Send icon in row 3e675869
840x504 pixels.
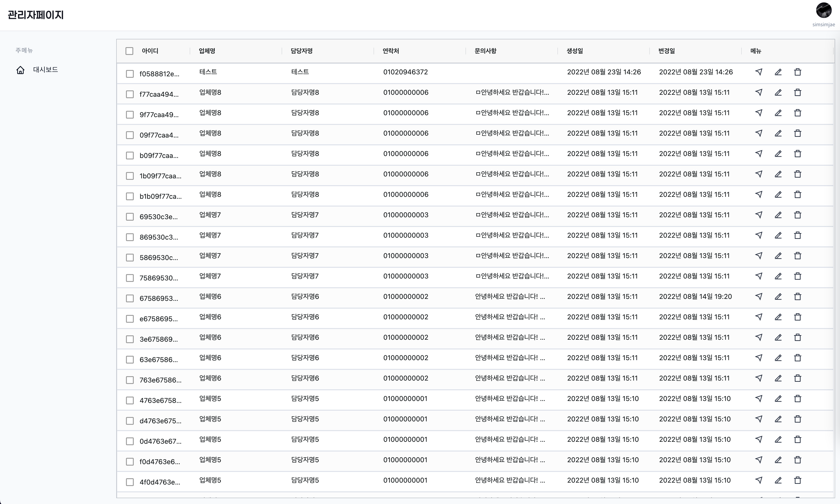tap(759, 337)
